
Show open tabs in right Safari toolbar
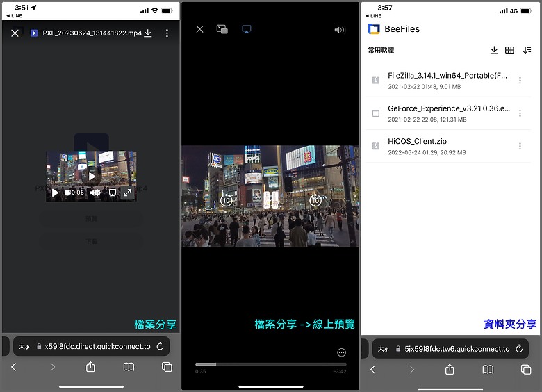click(526, 370)
